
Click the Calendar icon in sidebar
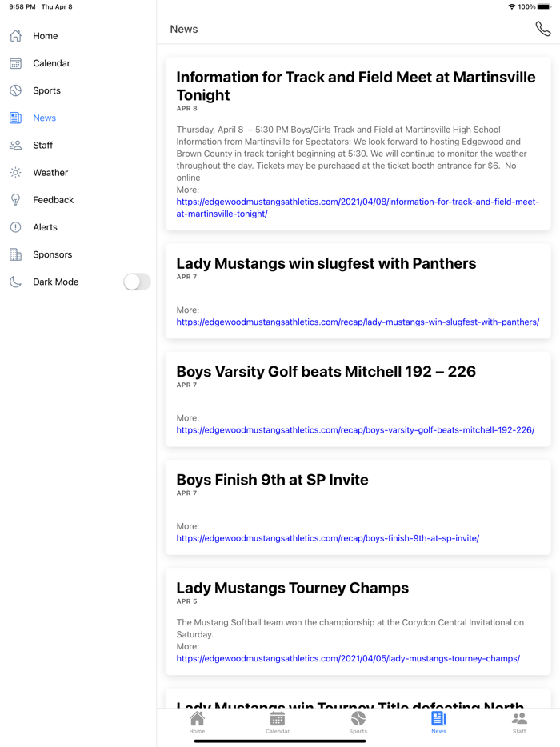point(16,63)
